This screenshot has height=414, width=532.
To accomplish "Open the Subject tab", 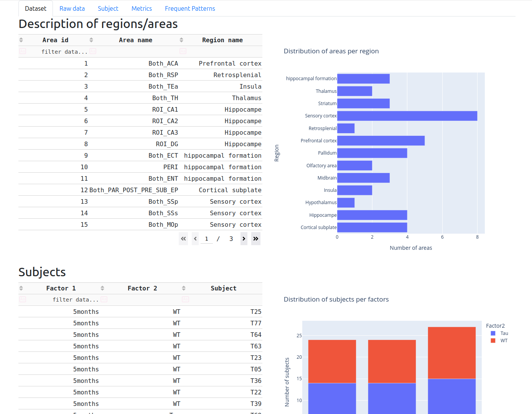I will coord(108,8).
